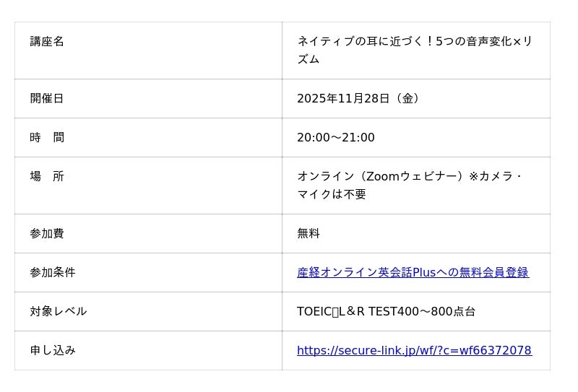Click the 時間 row label
This screenshot has width=578, height=392.
[x=47, y=137]
